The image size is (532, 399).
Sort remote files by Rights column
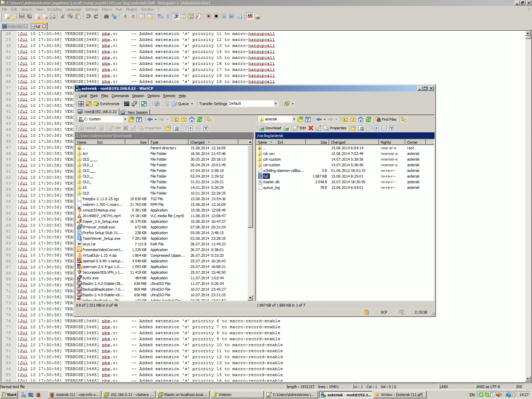pos(392,142)
